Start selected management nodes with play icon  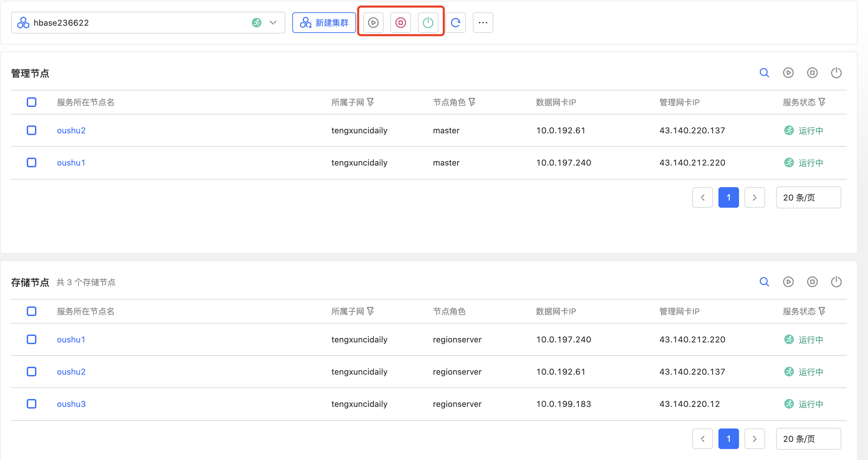[x=788, y=73]
